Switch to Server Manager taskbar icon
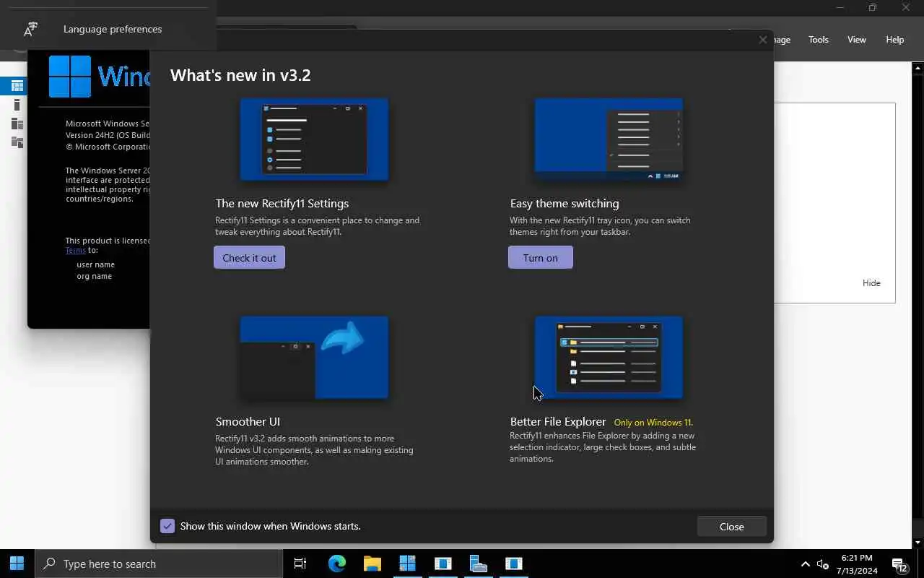Image resolution: width=924 pixels, height=578 pixels. pos(478,564)
